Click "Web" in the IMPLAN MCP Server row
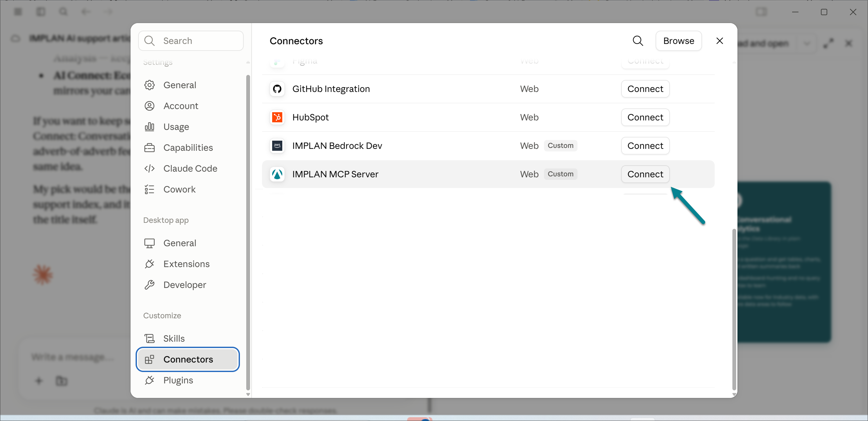The height and width of the screenshot is (421, 868). click(x=529, y=174)
